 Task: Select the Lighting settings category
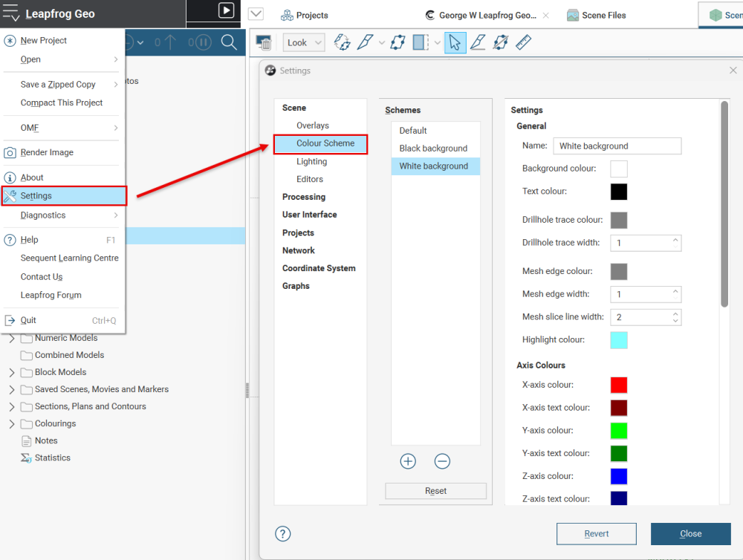pyautogui.click(x=312, y=162)
